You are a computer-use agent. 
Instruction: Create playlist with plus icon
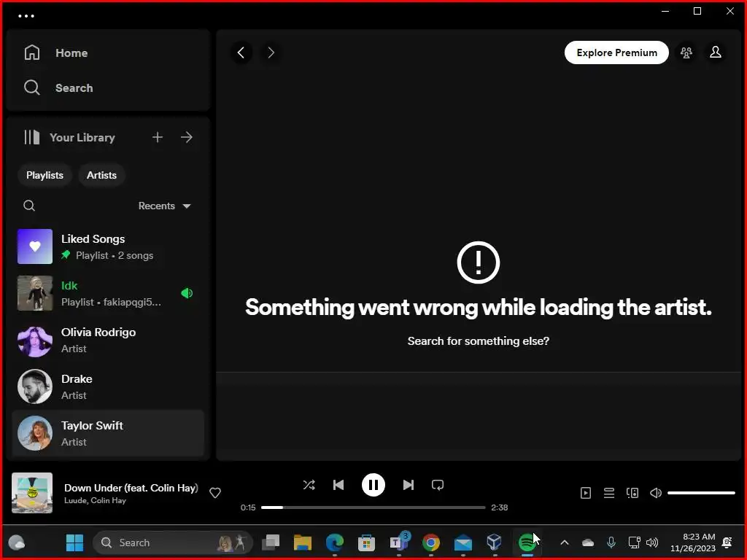click(x=158, y=138)
